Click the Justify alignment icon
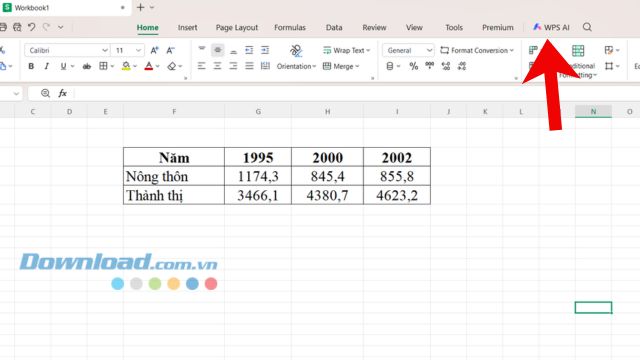The height and width of the screenshot is (360, 640). pyautogui.click(x=249, y=66)
